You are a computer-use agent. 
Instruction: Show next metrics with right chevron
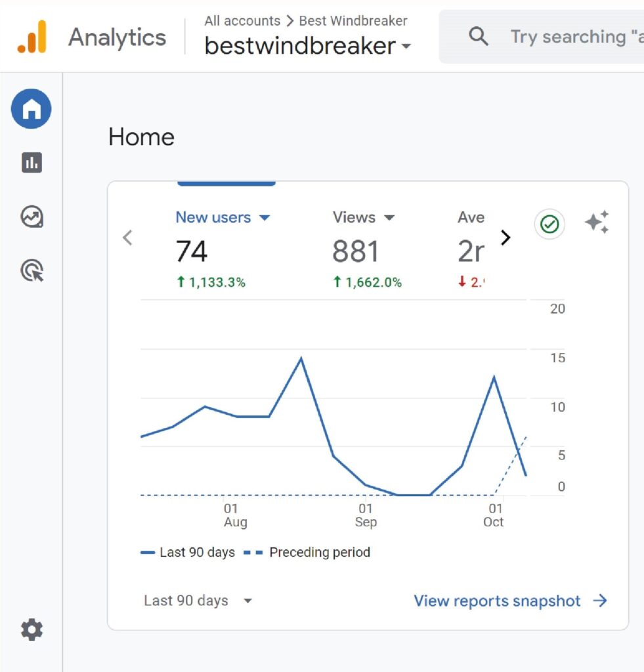point(505,238)
